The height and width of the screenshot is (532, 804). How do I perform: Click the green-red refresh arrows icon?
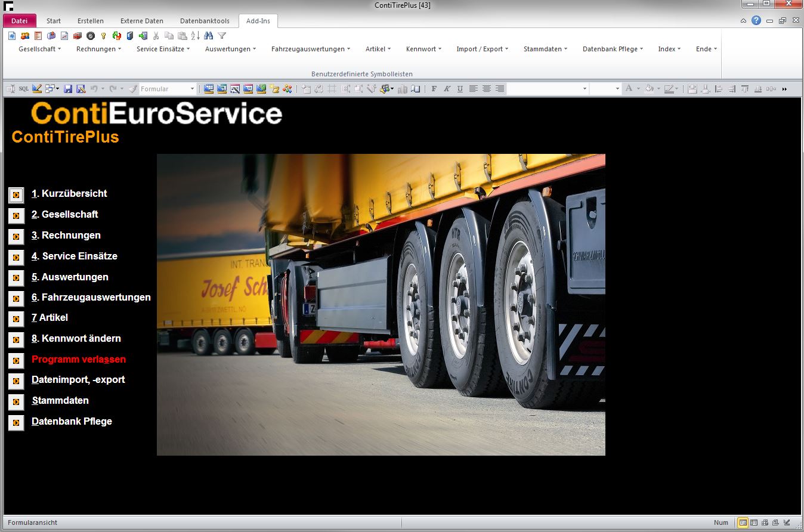coord(117,36)
